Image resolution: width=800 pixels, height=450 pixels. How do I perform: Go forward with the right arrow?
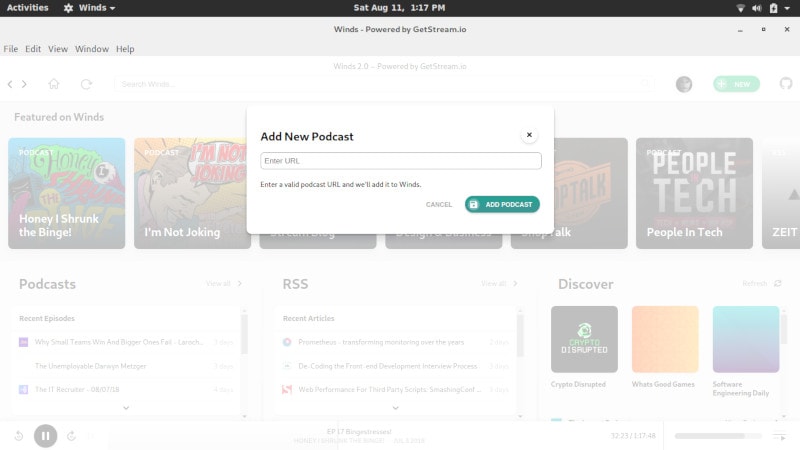[24, 84]
